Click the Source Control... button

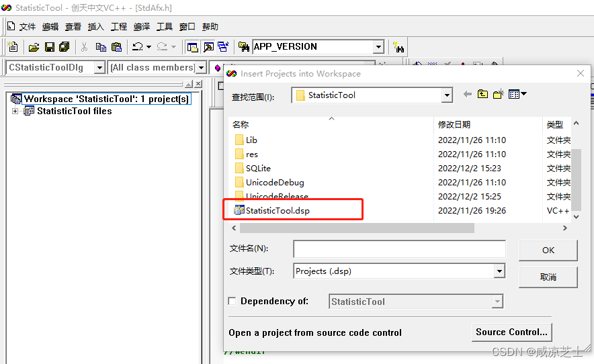click(x=511, y=332)
